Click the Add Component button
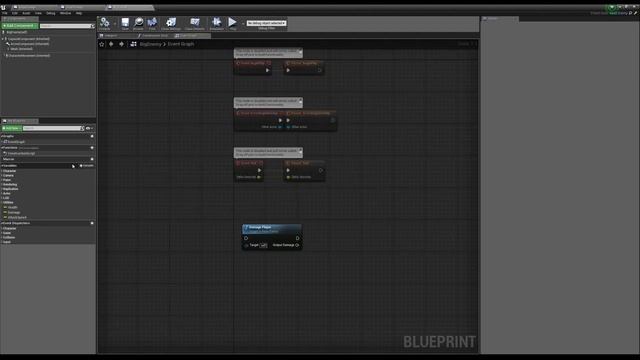 point(20,26)
